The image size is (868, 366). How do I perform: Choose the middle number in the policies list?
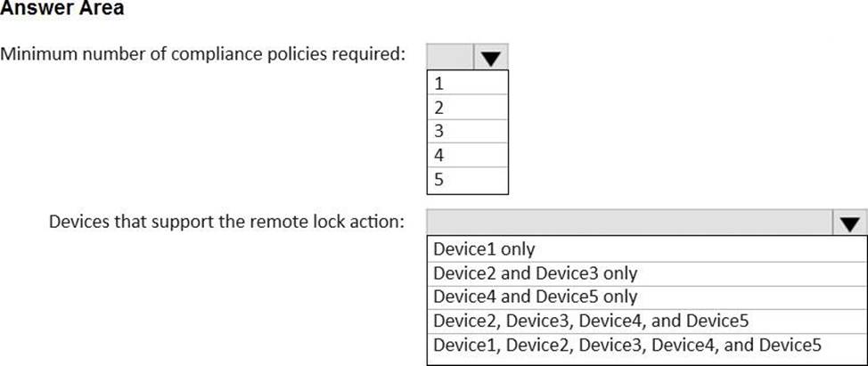click(x=467, y=132)
